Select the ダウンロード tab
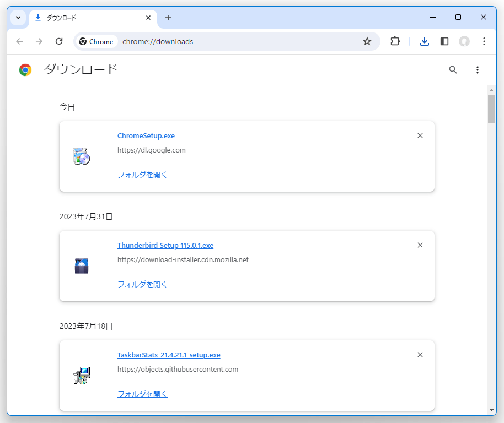 (x=93, y=18)
